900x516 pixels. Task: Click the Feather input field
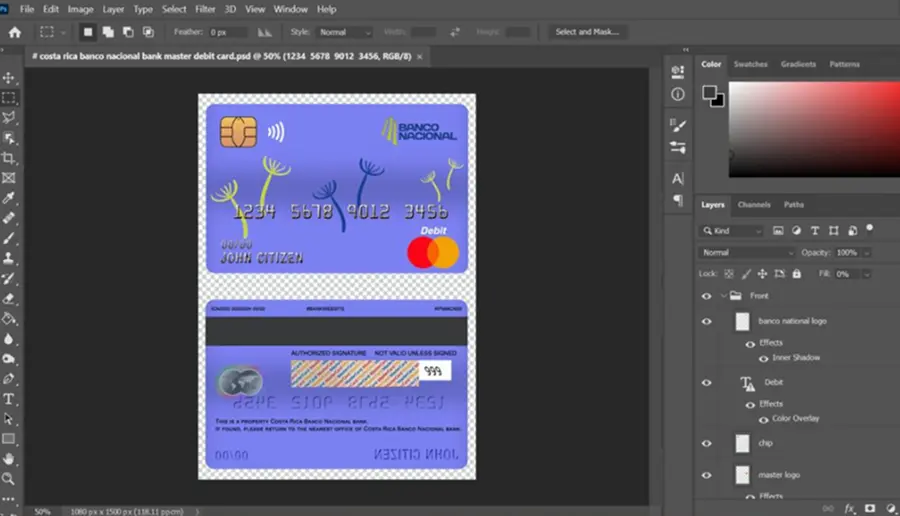[227, 32]
